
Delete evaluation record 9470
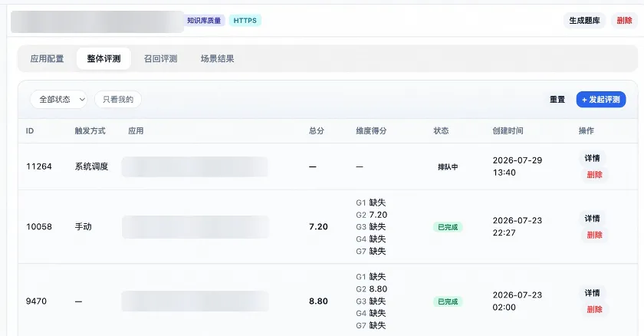594,309
